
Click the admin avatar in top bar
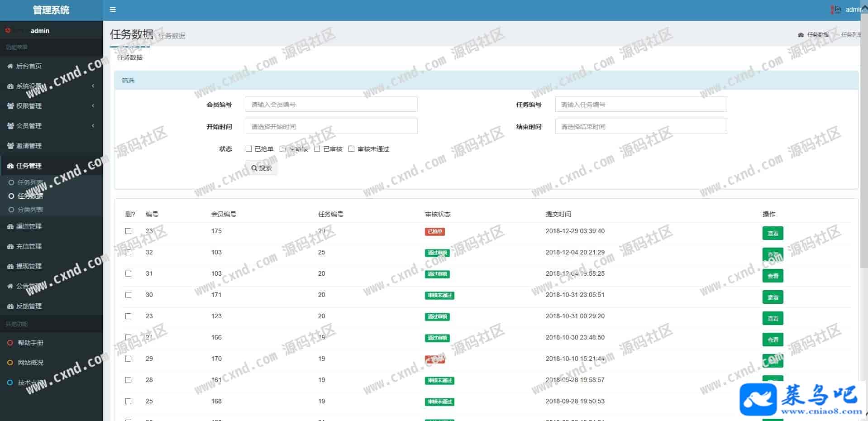(836, 10)
